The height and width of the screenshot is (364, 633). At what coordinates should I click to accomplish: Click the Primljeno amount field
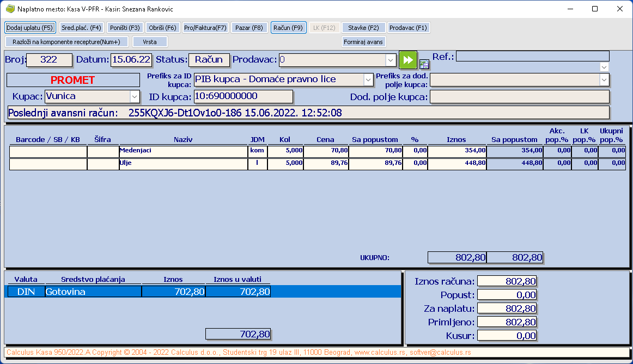[507, 322]
